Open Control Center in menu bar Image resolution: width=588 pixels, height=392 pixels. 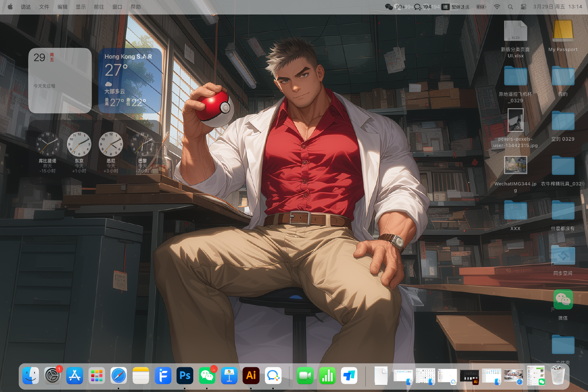[x=523, y=7]
